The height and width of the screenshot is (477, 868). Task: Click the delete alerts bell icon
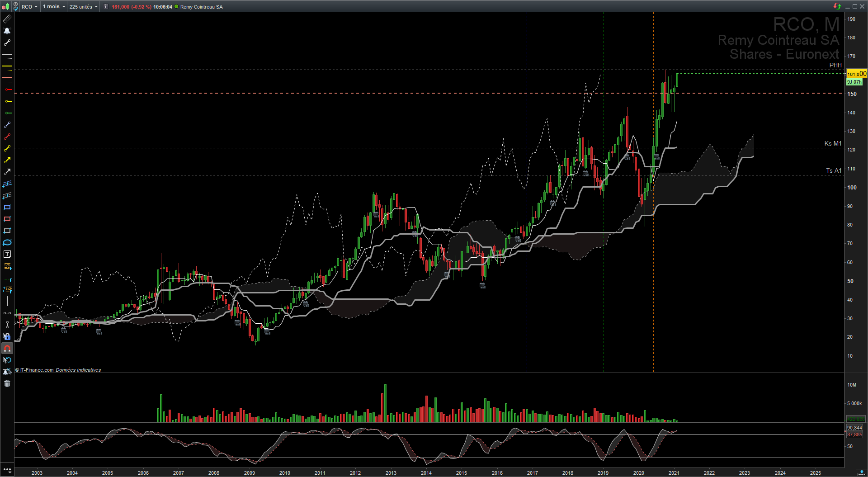pyautogui.click(x=7, y=372)
